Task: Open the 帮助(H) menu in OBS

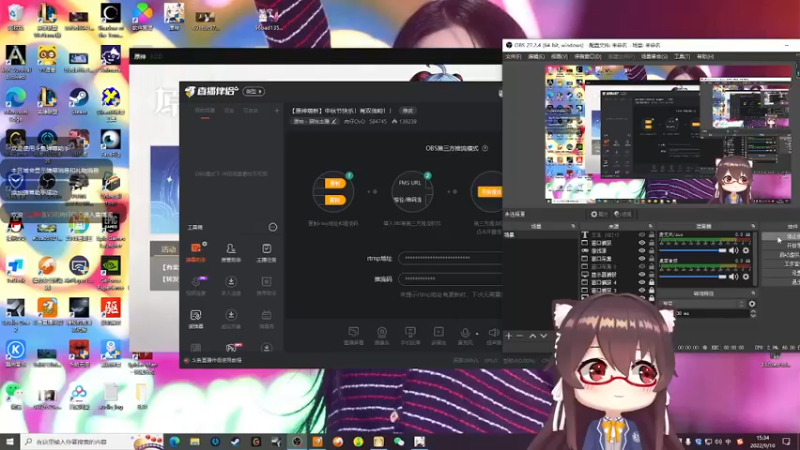Action: (x=705, y=57)
